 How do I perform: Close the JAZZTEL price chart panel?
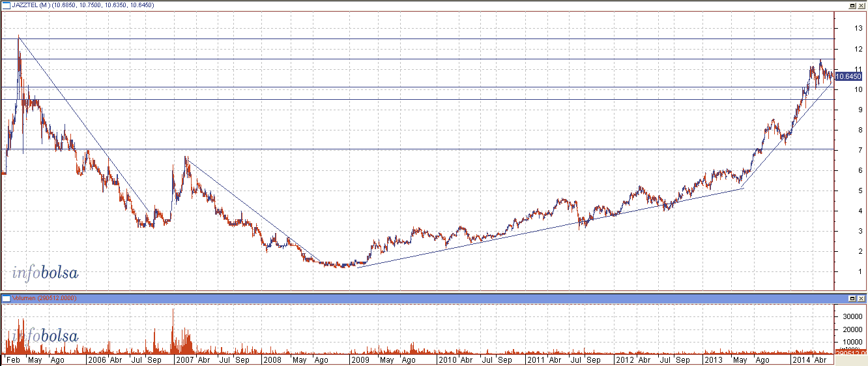(x=861, y=5)
